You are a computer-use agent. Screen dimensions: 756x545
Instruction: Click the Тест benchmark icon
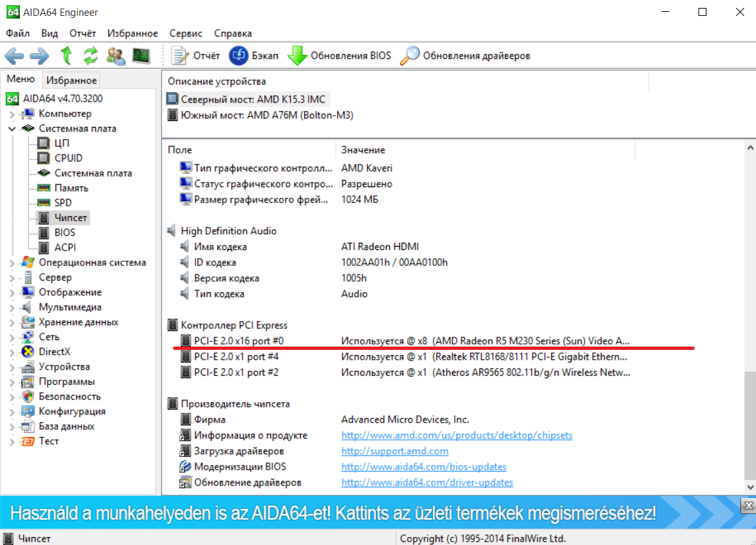tap(28, 441)
